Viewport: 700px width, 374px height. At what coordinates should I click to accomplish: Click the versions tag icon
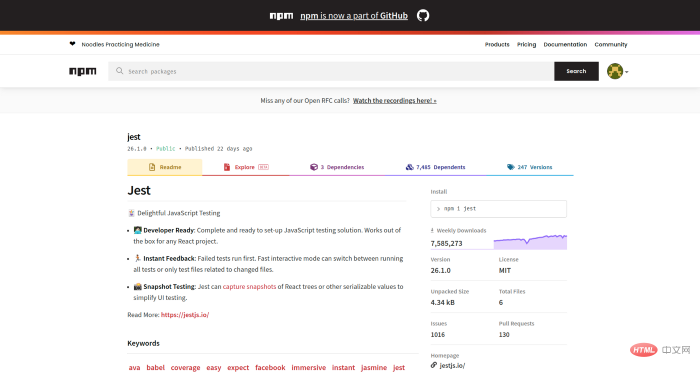point(511,167)
